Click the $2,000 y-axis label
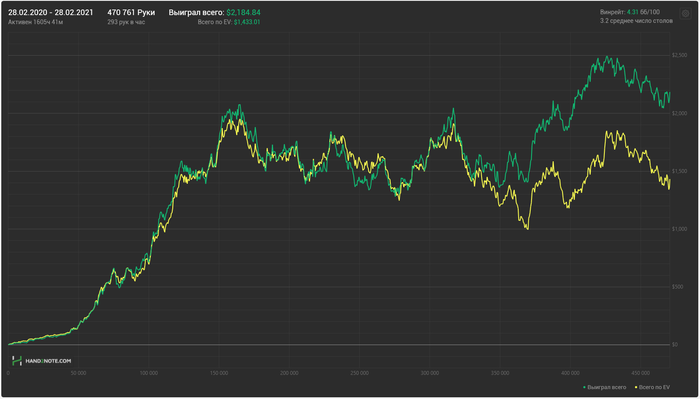The height and width of the screenshot is (399, 700). (679, 113)
